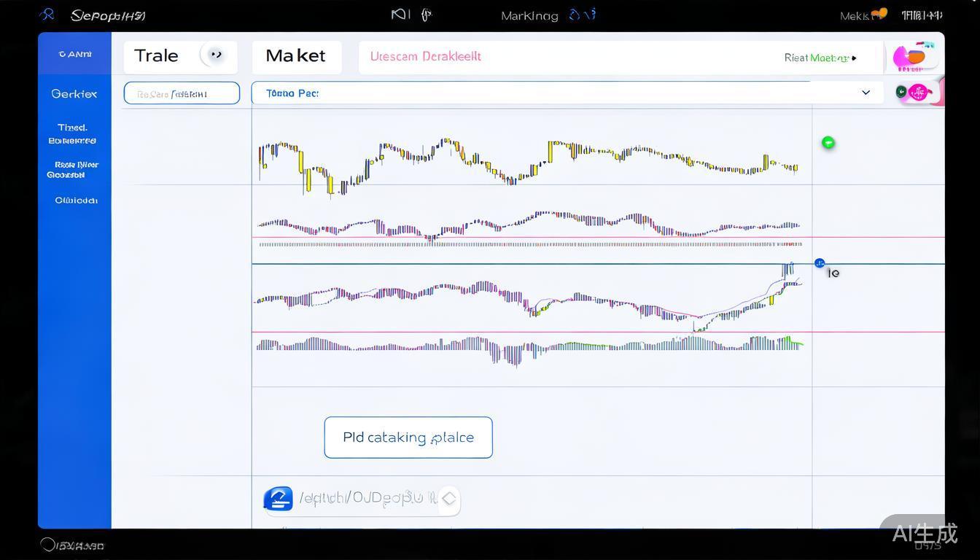This screenshot has width=980, height=560.
Task: Click the pink gear icon right of Torna Pec bar
Action: [x=919, y=92]
